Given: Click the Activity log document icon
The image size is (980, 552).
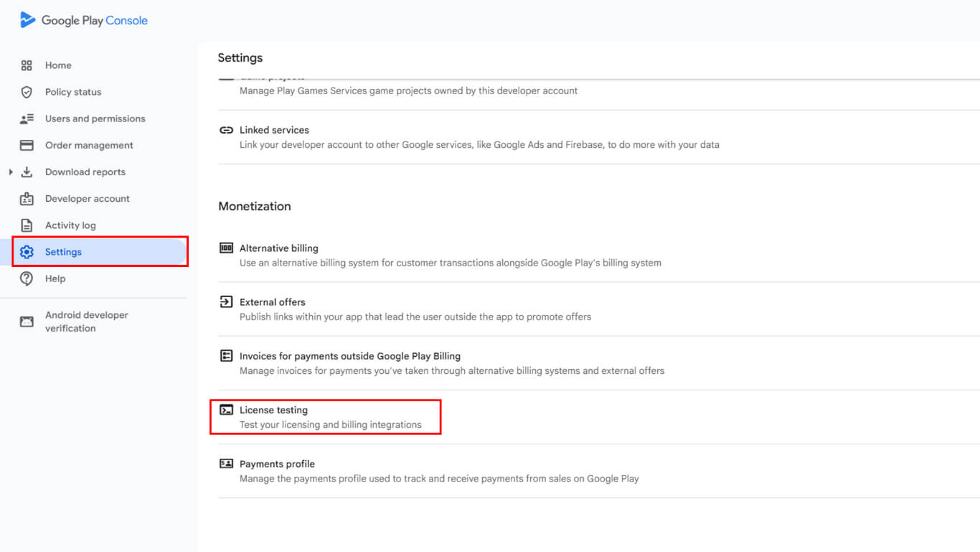Looking at the screenshot, I should pyautogui.click(x=27, y=225).
